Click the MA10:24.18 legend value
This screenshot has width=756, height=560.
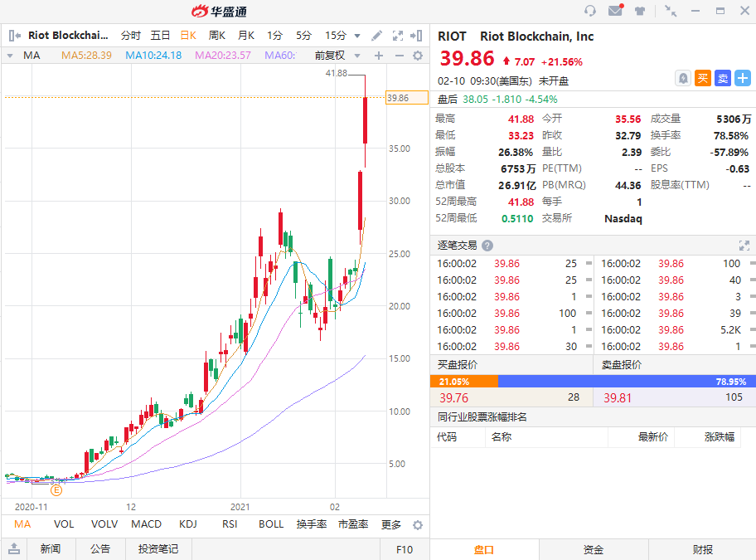tap(153, 56)
